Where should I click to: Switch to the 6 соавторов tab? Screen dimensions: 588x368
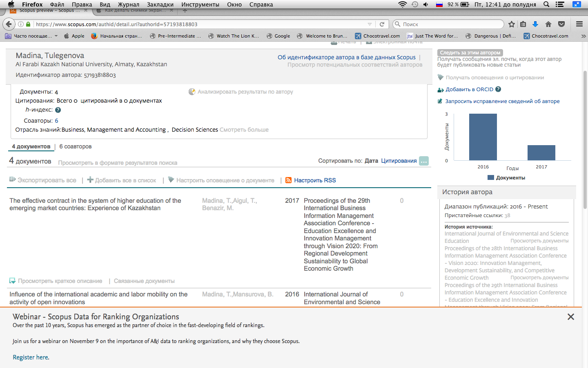coord(76,146)
